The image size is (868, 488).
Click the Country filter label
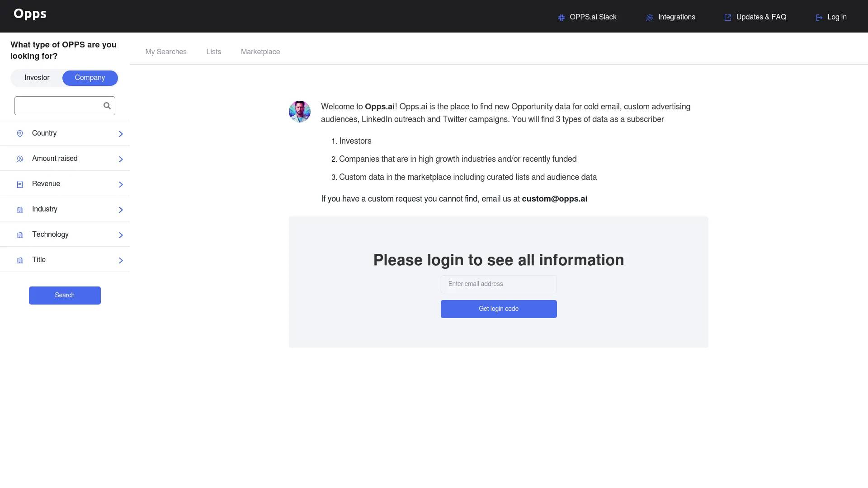click(44, 133)
